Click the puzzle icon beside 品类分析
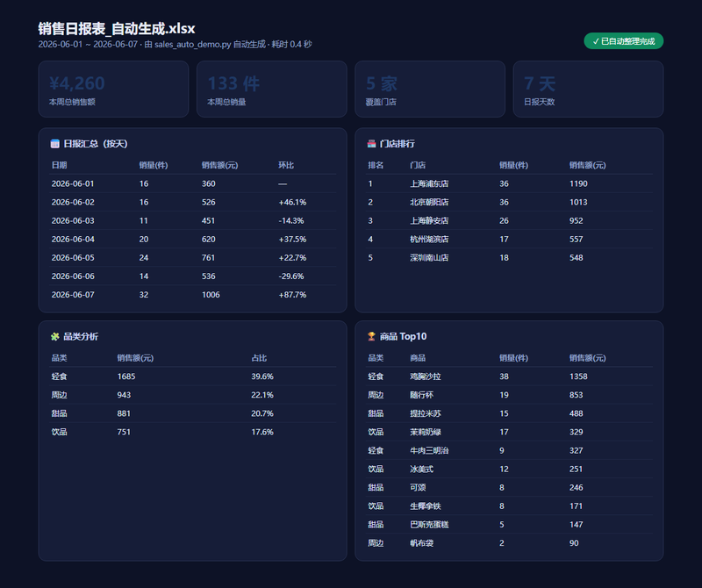This screenshot has width=702, height=588. [x=55, y=336]
